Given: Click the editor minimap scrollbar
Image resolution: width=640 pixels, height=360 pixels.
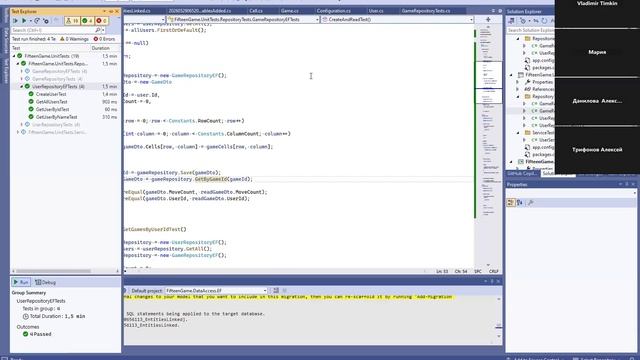Looking at the screenshot, I should point(489,147).
